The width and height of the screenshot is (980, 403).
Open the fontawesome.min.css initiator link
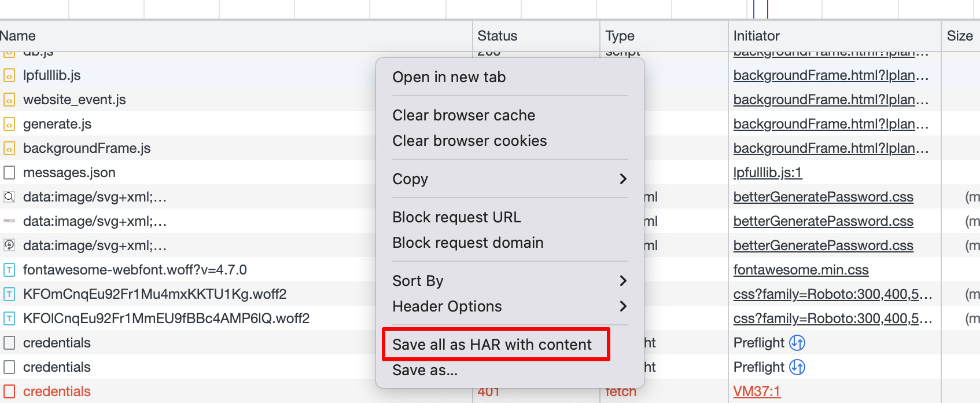tap(801, 270)
